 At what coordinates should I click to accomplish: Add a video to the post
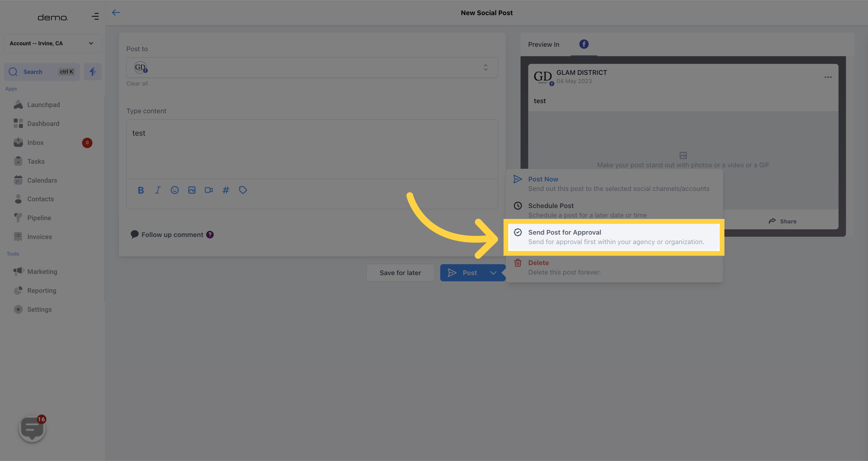click(x=209, y=190)
